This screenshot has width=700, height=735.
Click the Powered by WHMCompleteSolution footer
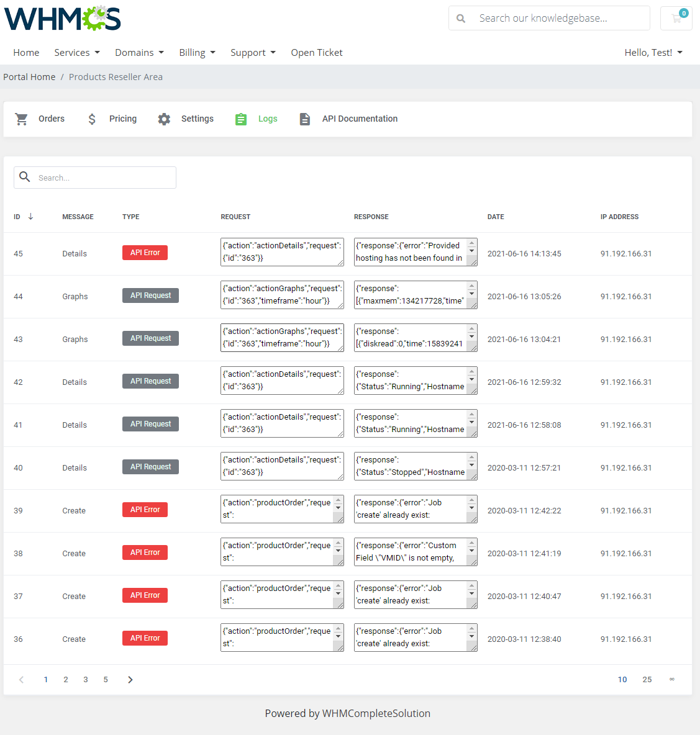pos(347,713)
